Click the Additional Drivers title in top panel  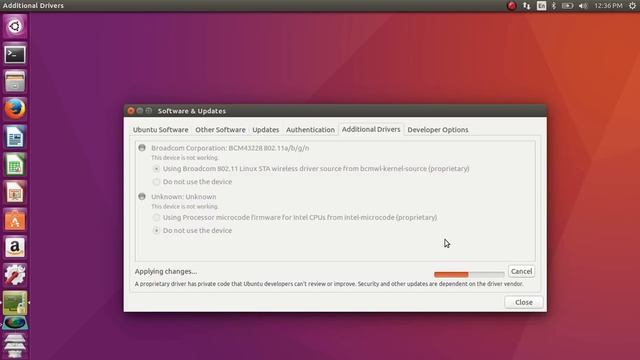pos(33,6)
